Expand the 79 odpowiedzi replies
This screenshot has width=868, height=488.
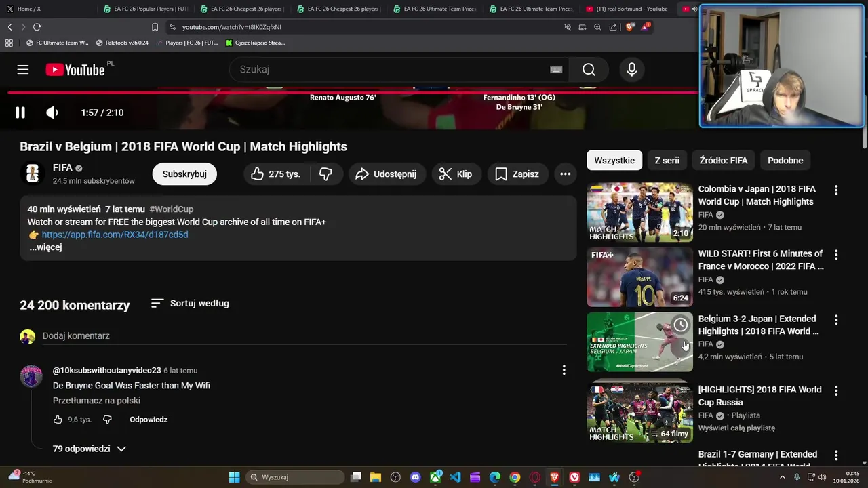pos(89,449)
